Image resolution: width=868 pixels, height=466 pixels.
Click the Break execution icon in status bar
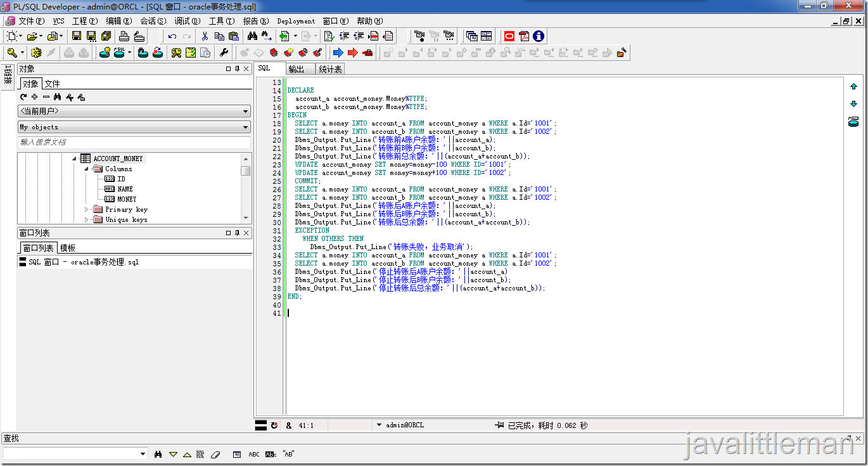pos(274,425)
